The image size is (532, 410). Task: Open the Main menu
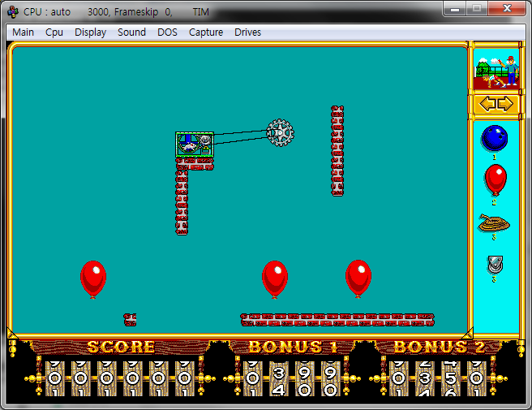point(23,32)
